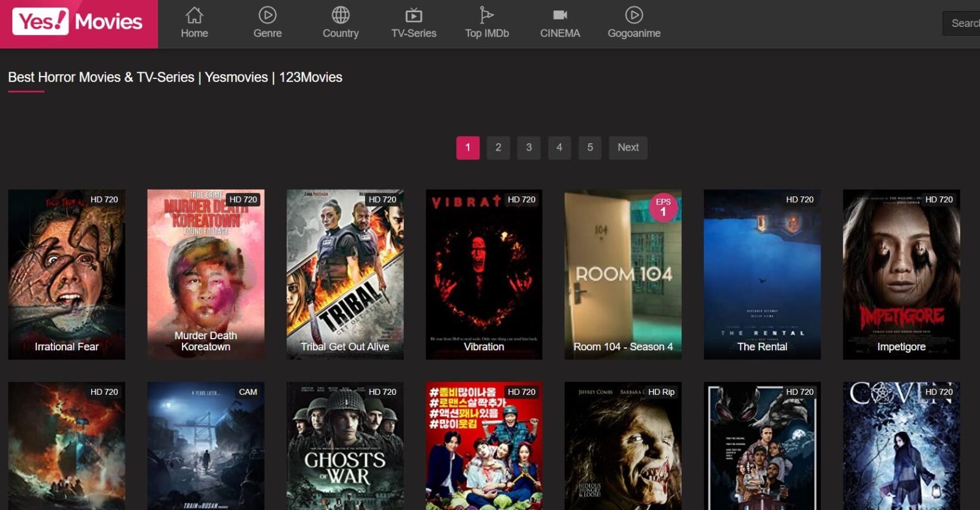This screenshot has height=510, width=980.
Task: Open the Genre play-circle icon
Action: tap(268, 15)
